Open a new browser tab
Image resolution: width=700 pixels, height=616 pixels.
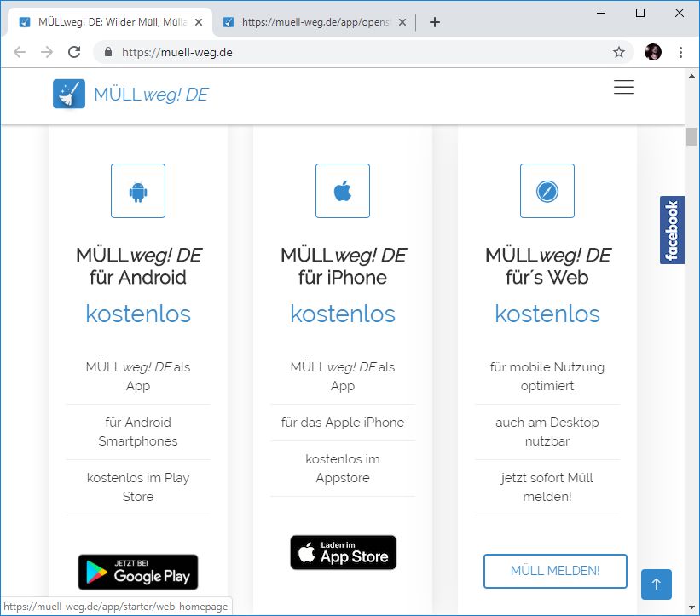pyautogui.click(x=435, y=22)
